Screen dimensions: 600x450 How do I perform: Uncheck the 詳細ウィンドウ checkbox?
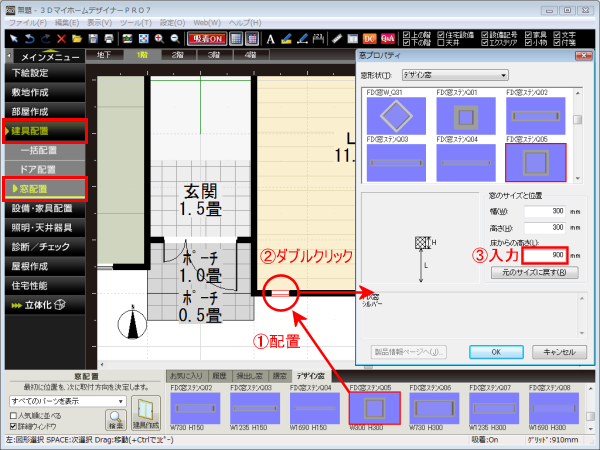(12, 426)
